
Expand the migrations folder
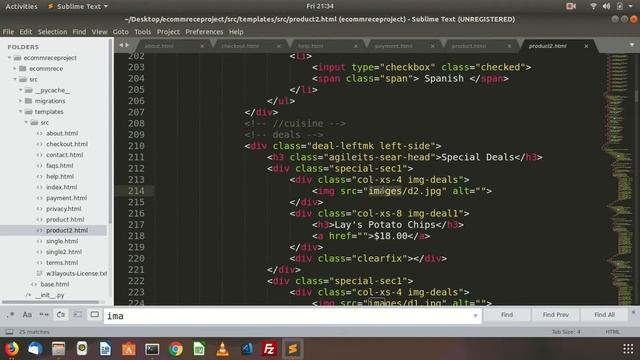20,101
